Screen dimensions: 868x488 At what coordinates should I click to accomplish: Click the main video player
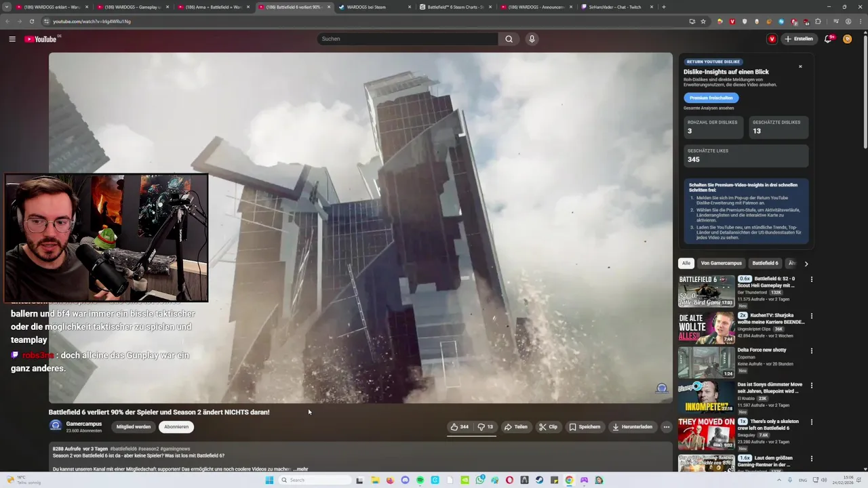click(361, 228)
